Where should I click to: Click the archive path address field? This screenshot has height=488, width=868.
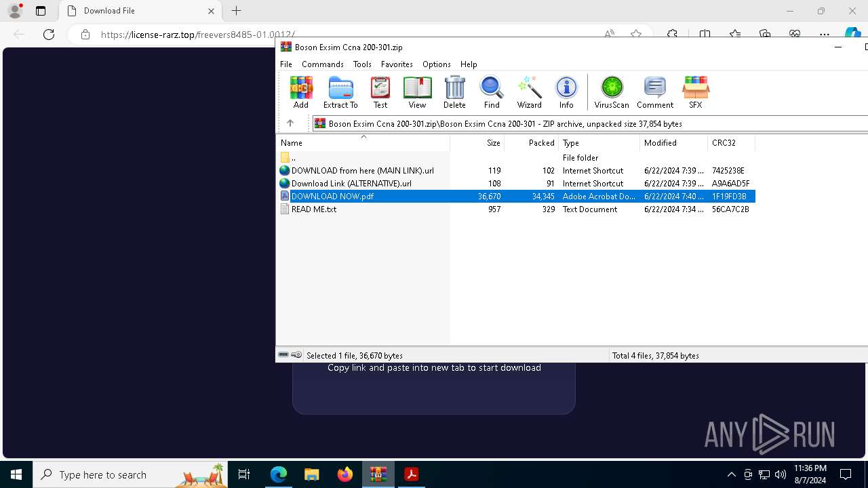pos(590,123)
